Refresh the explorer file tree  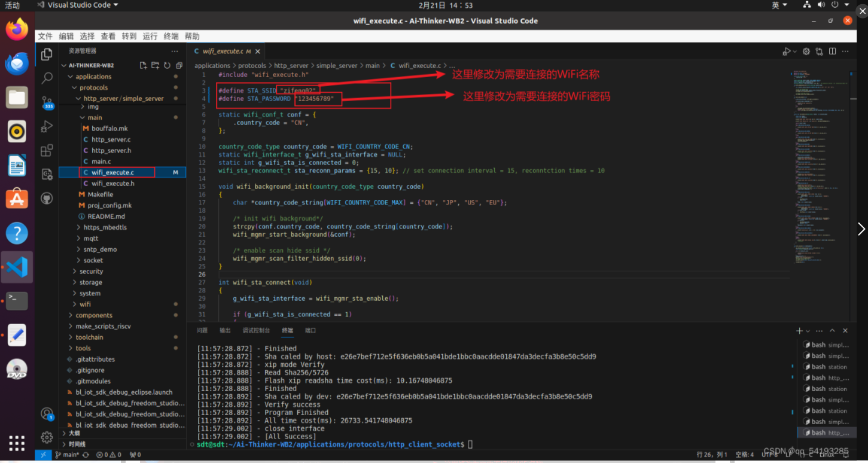tap(167, 66)
